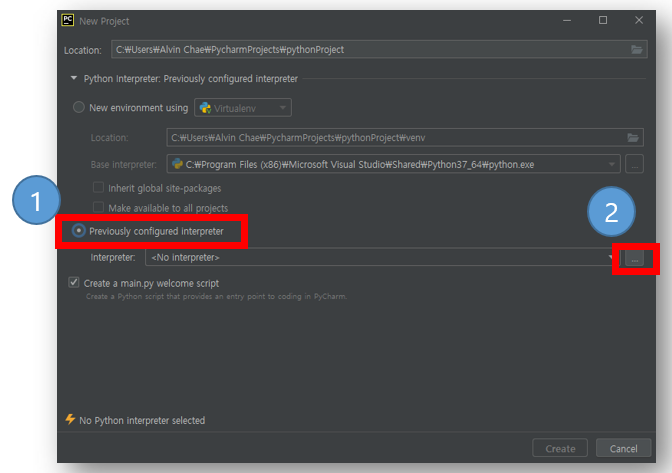
Task: Click No Python interpreter selected message
Action: [x=142, y=420]
